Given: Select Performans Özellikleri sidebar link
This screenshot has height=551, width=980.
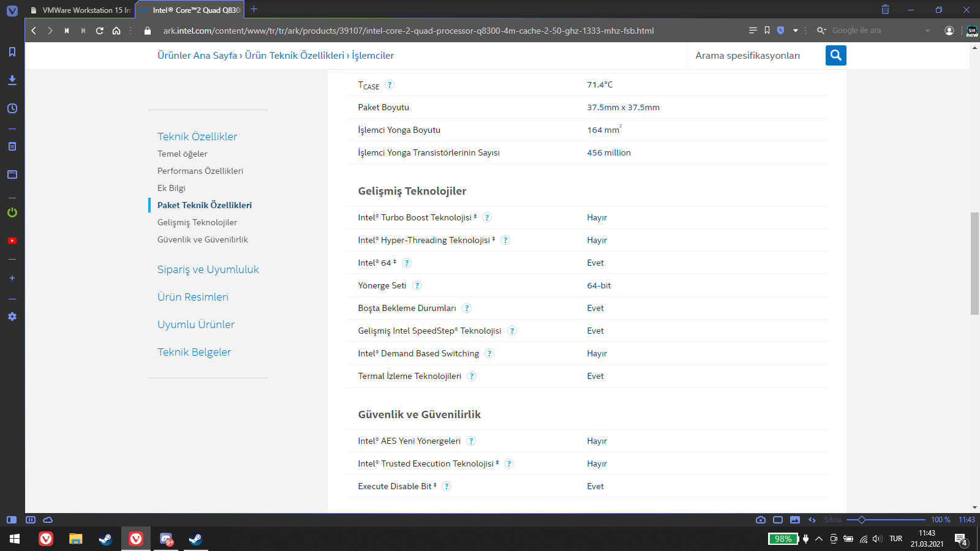Looking at the screenshot, I should pyautogui.click(x=200, y=171).
